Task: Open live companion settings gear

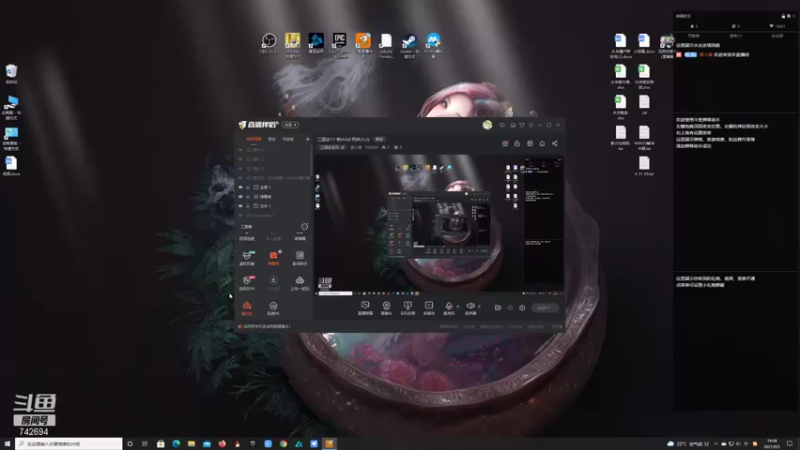Action: [522, 308]
